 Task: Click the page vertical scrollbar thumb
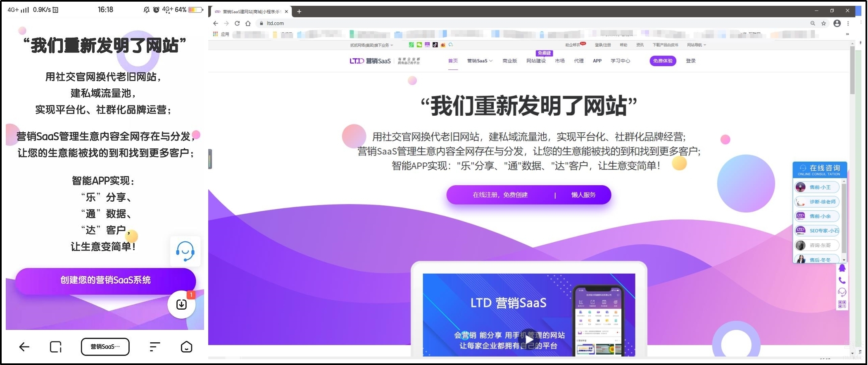(x=852, y=70)
